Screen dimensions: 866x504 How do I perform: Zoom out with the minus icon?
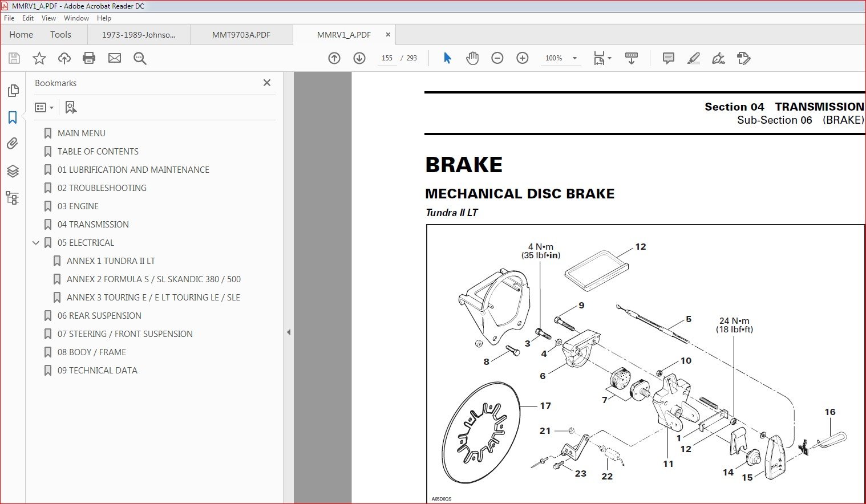click(x=497, y=58)
